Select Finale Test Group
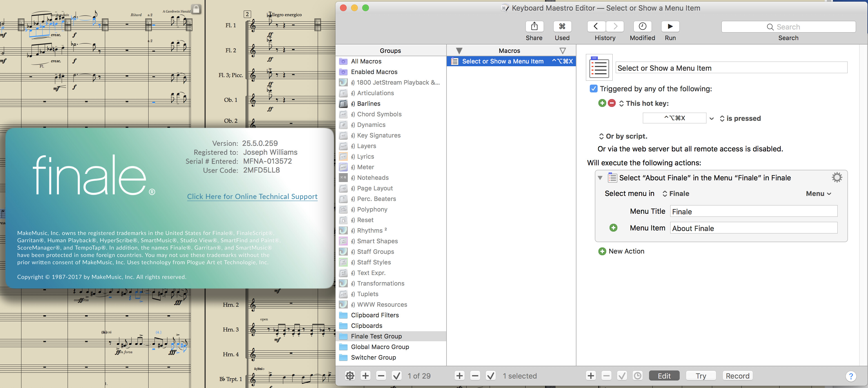868x388 pixels. 391,336
